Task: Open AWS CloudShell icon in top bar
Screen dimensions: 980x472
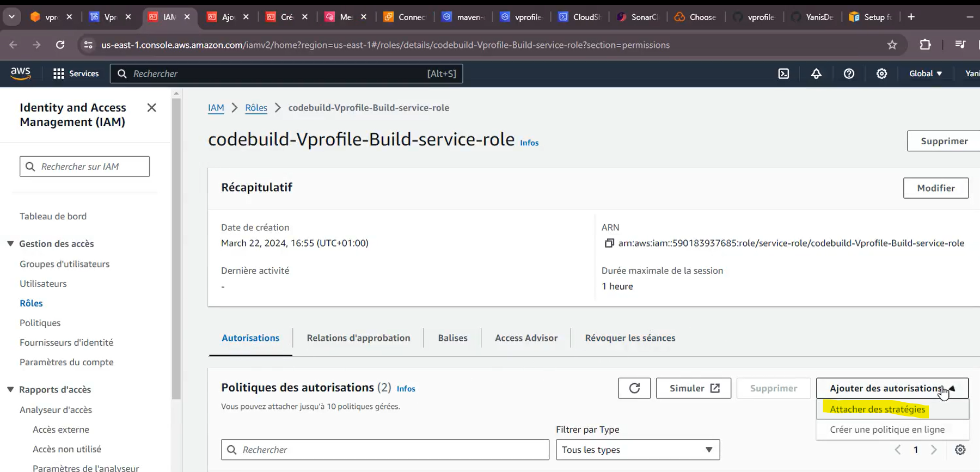Action: [783, 73]
